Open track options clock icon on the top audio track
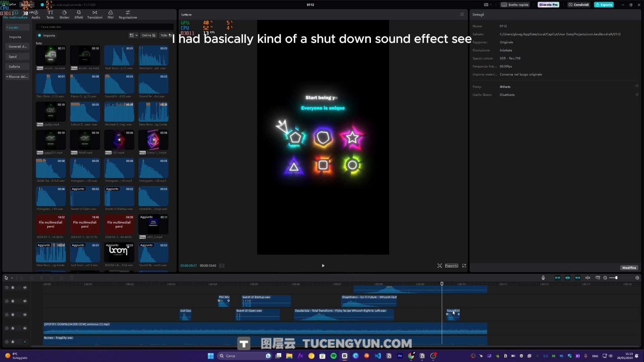The width and height of the screenshot is (644, 362). 7,287
